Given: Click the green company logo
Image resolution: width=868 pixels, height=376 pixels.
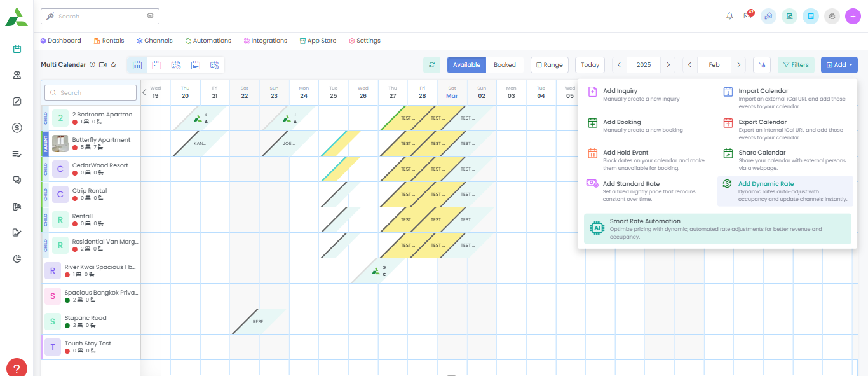Looking at the screenshot, I should click(x=17, y=18).
